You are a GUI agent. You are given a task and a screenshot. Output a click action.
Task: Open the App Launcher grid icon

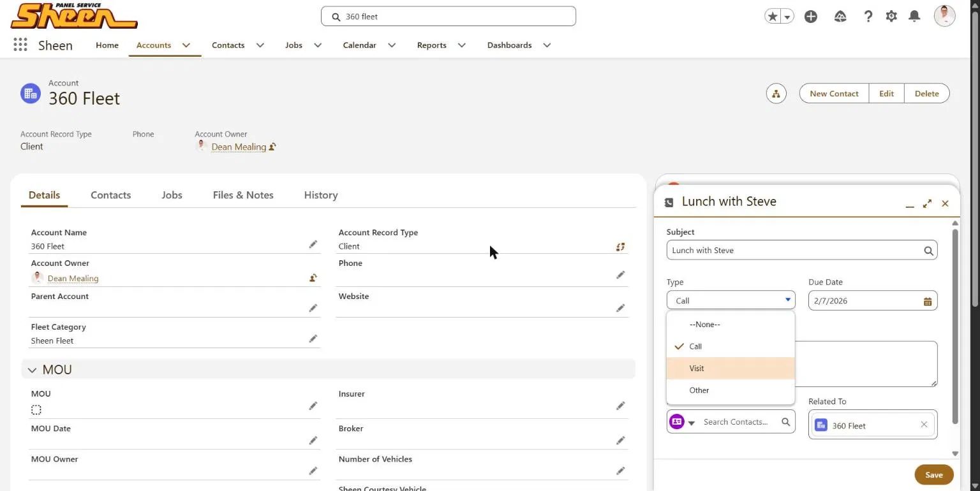tap(20, 45)
